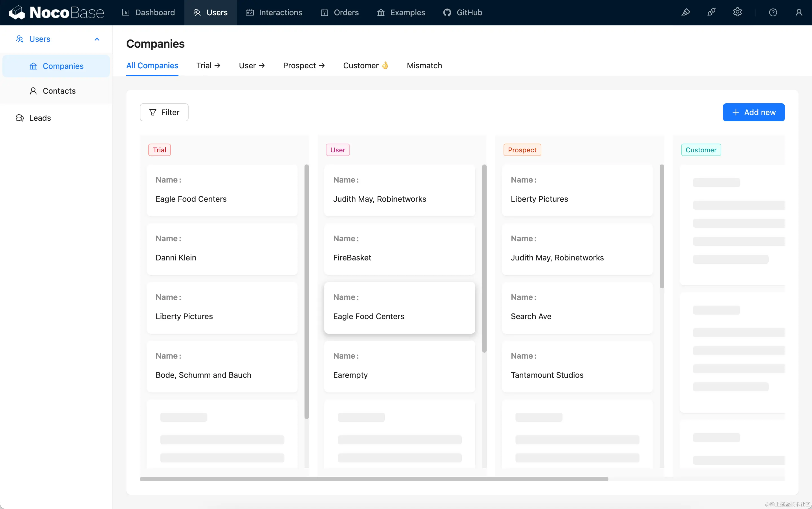Switch to the User tab
812x509 pixels.
click(251, 65)
